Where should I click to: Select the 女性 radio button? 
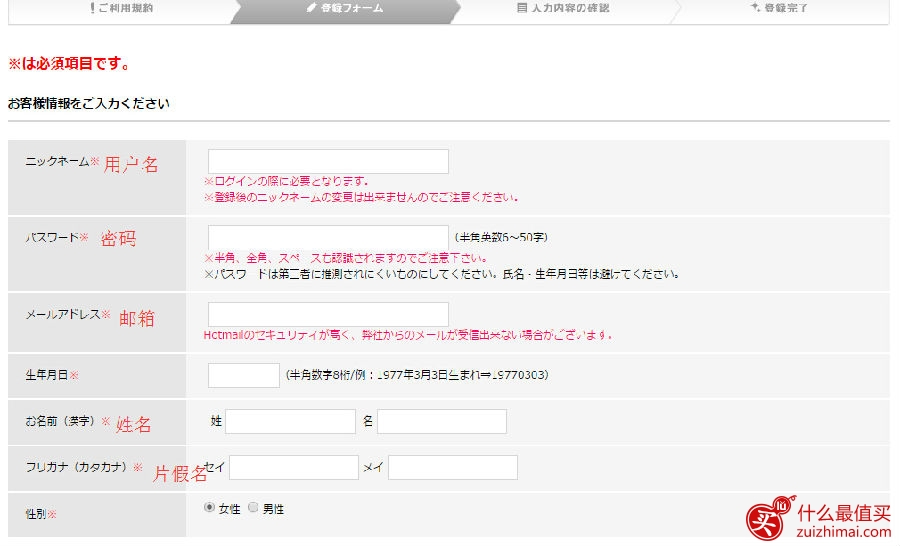tap(209, 508)
